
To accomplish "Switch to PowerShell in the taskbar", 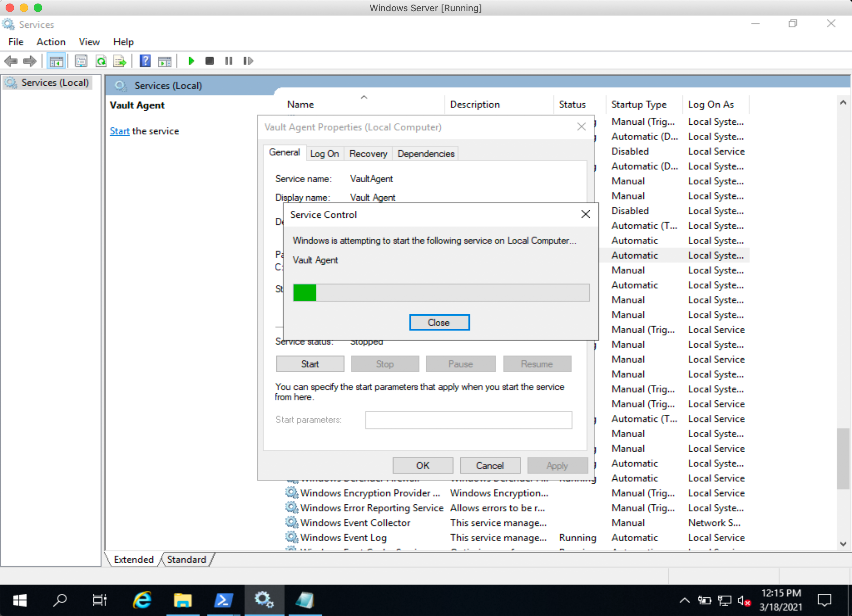I will tap(223, 600).
